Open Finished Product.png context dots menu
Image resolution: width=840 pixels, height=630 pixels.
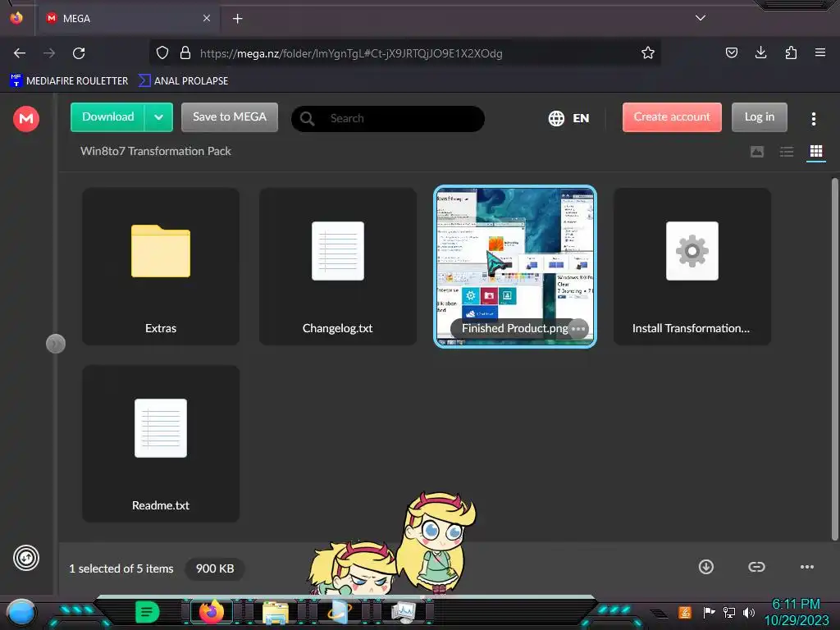point(578,328)
